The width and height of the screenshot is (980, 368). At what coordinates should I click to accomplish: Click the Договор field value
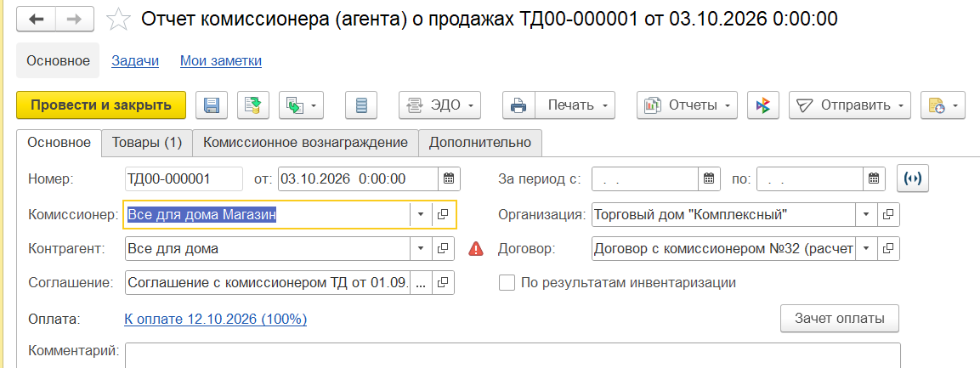(x=723, y=249)
